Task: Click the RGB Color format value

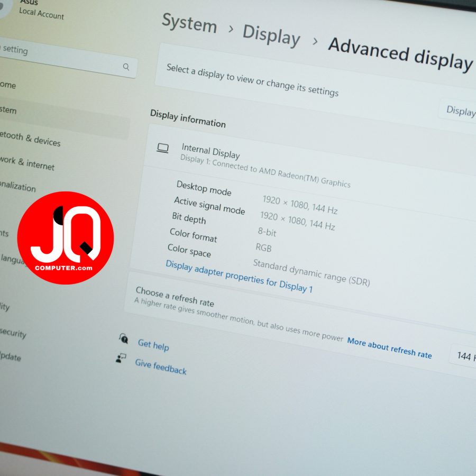Action: coord(263,248)
